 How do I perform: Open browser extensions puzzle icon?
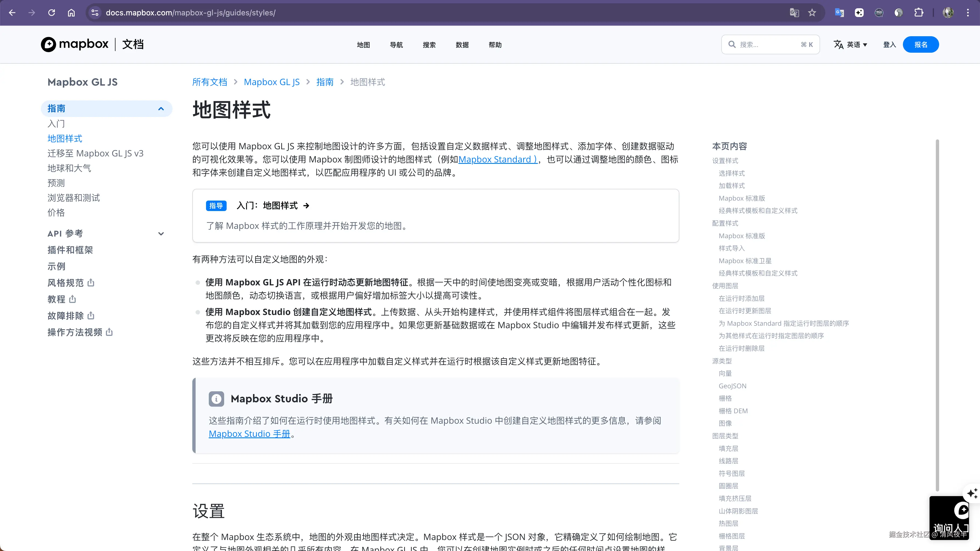point(919,13)
